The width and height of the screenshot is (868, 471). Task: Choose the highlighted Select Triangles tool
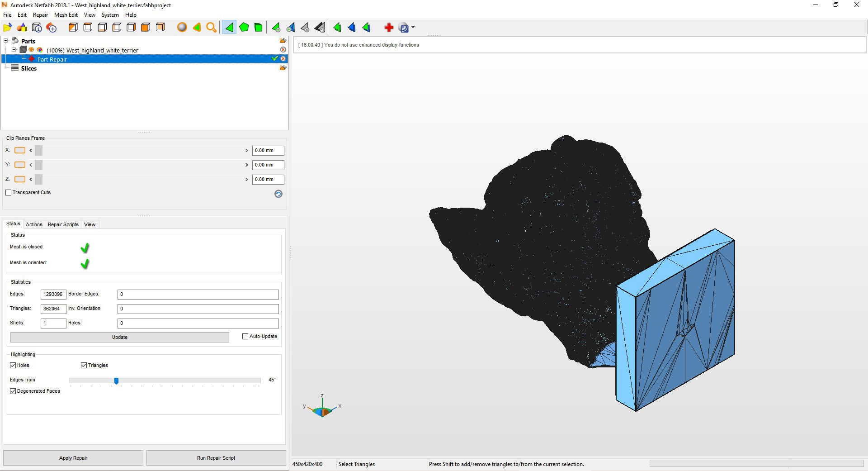tap(229, 28)
